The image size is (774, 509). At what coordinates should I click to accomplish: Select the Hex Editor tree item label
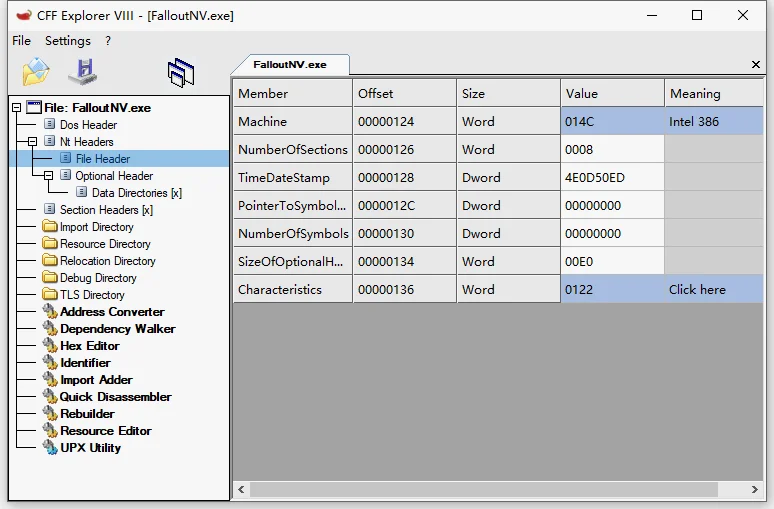(x=89, y=346)
